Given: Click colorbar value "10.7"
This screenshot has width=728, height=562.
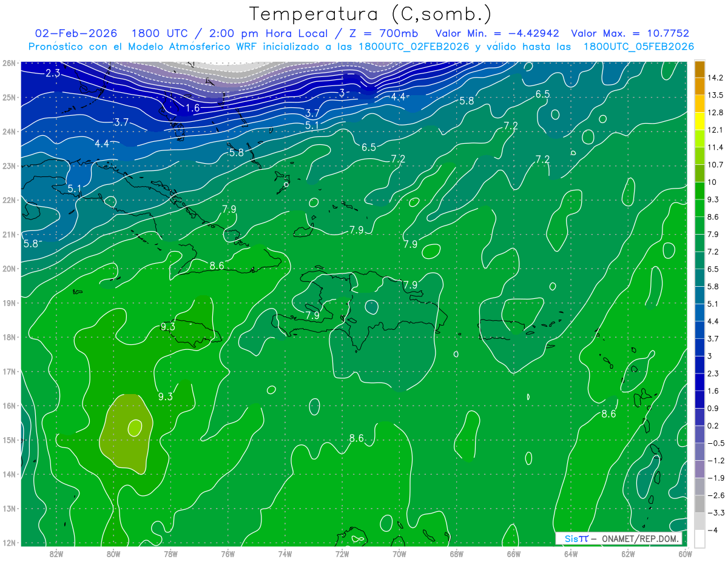Looking at the screenshot, I should 715,164.
